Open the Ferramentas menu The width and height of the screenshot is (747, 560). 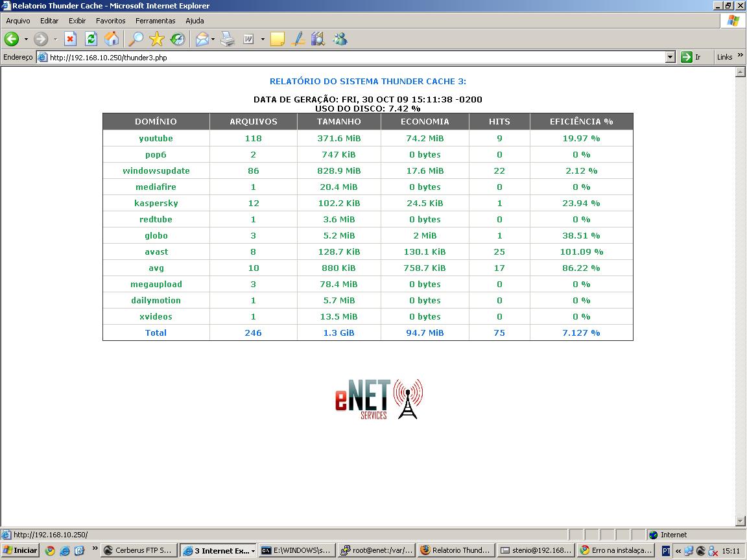156,21
